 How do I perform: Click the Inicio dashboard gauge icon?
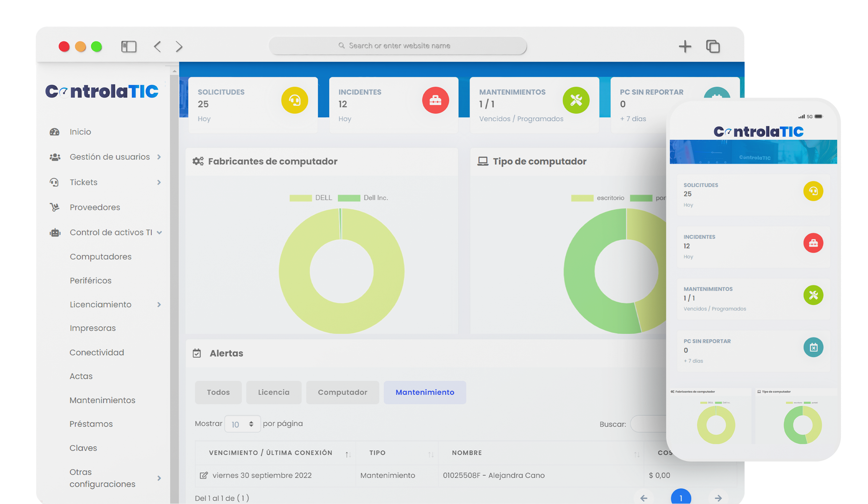[x=54, y=132]
